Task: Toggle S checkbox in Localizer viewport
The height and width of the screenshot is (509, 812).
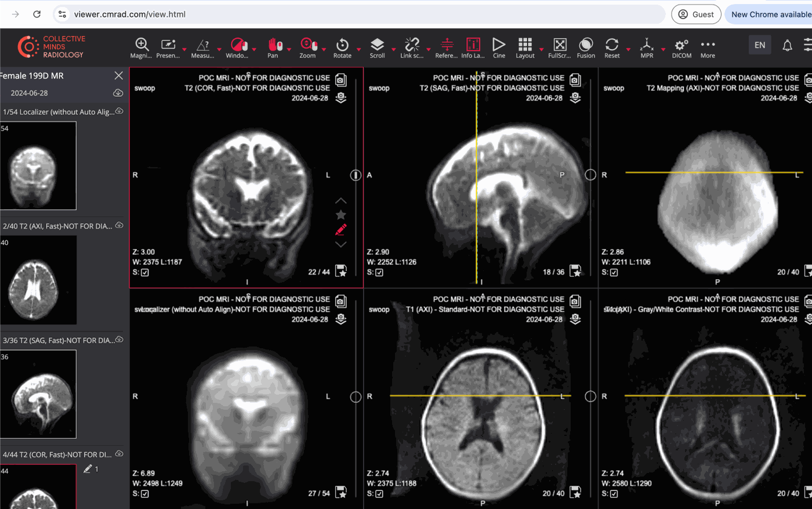Action: coord(145,494)
